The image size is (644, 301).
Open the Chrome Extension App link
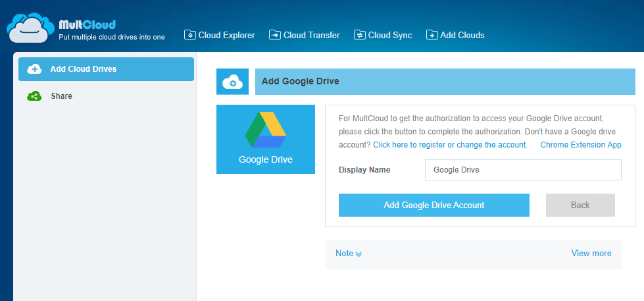point(581,145)
